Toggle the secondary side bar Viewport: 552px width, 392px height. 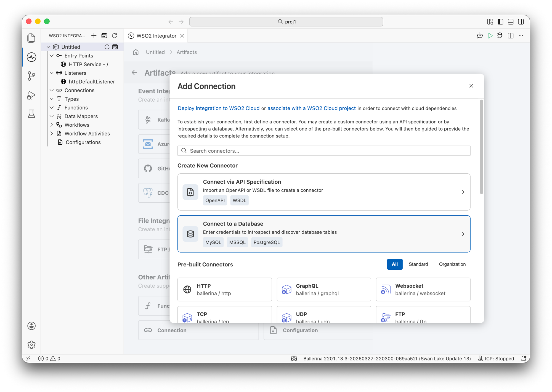pyautogui.click(x=521, y=22)
